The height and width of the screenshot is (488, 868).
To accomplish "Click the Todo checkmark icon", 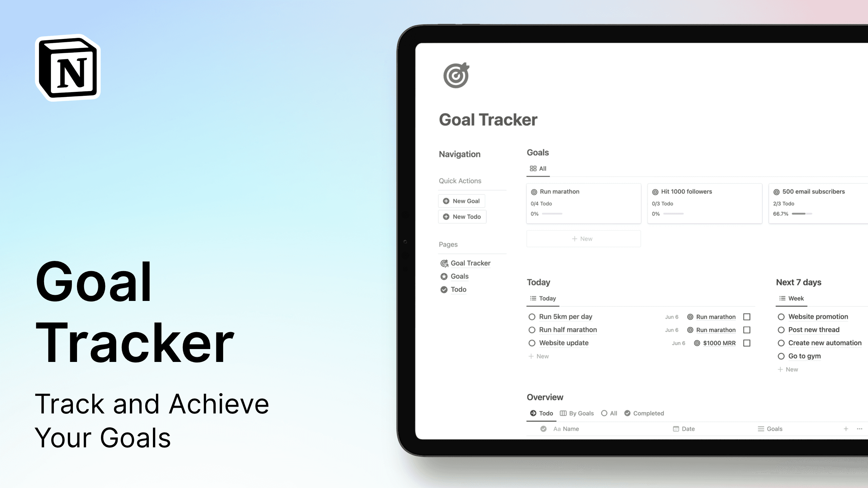I will [x=443, y=289].
